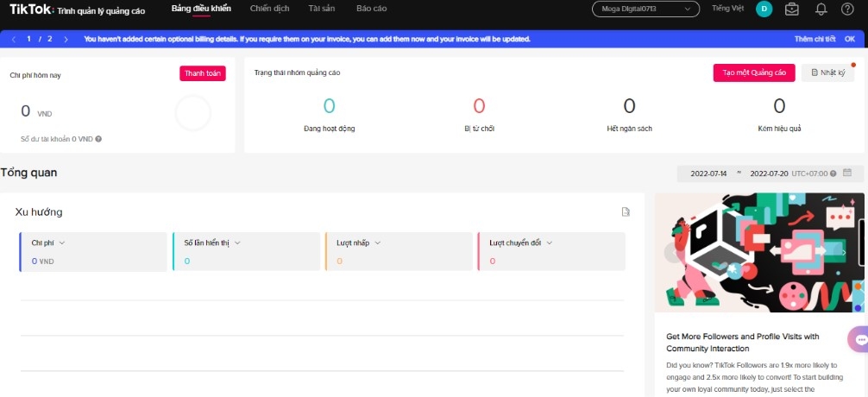The width and height of the screenshot is (868, 397).
Task: Click the Bị từ chối count
Action: [x=480, y=105]
